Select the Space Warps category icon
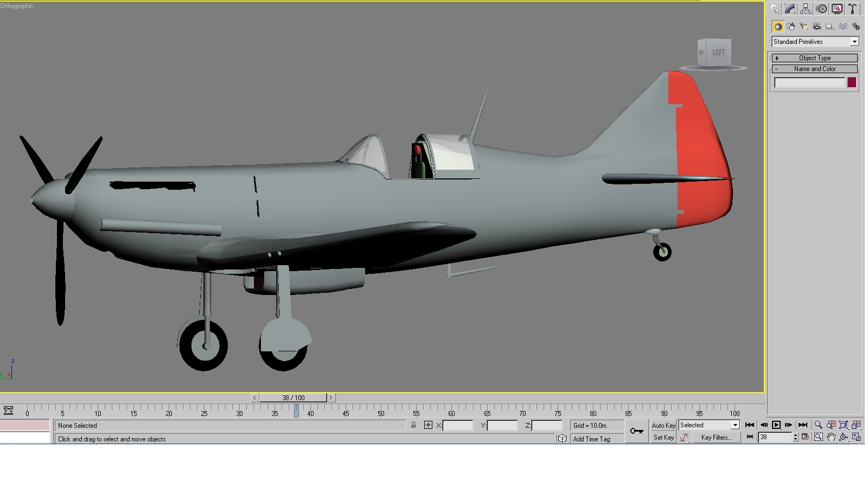868x488 pixels. (x=843, y=27)
